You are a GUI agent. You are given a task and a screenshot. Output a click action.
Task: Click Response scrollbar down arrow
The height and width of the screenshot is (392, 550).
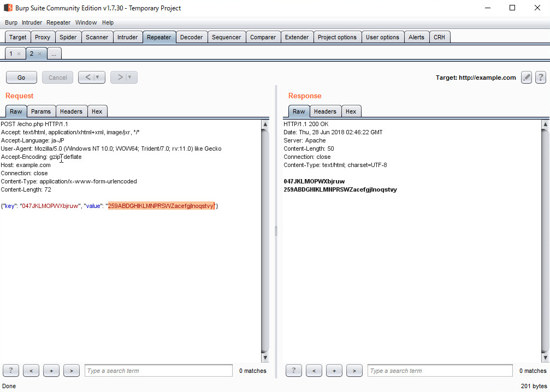[x=545, y=358]
